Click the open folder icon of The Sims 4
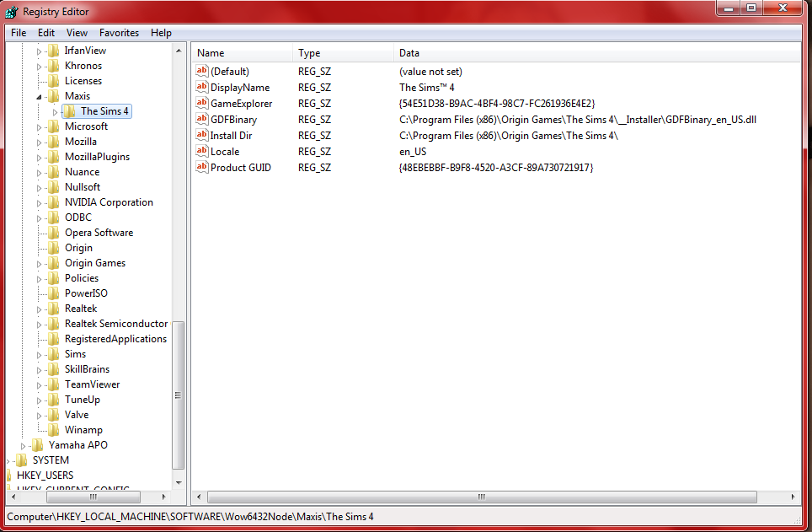This screenshot has width=812, height=532. [x=69, y=111]
